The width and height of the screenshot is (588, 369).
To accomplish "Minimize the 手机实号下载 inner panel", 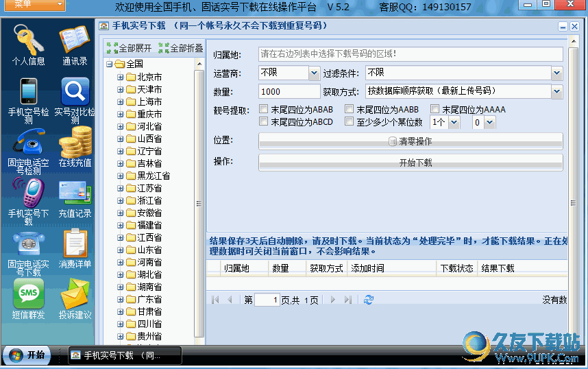I will pyautogui.click(x=563, y=26).
